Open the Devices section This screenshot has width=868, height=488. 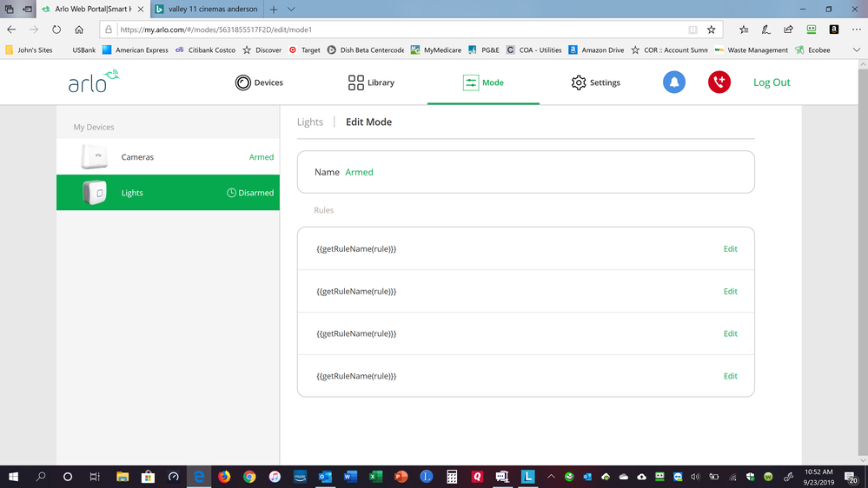(x=259, y=82)
